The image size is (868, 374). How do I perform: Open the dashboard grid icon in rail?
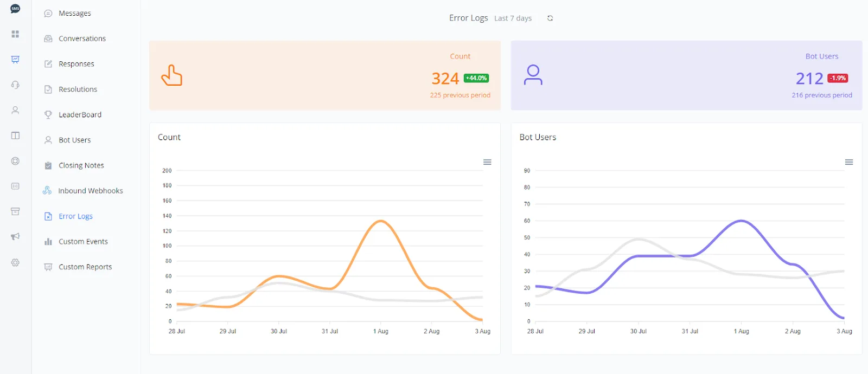15,34
